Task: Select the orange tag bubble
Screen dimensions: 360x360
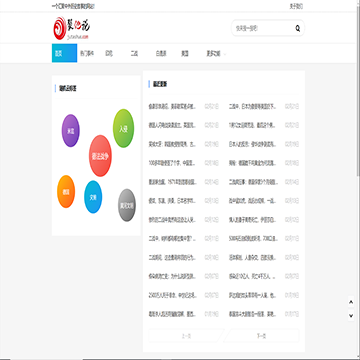Action: [x=66, y=192]
